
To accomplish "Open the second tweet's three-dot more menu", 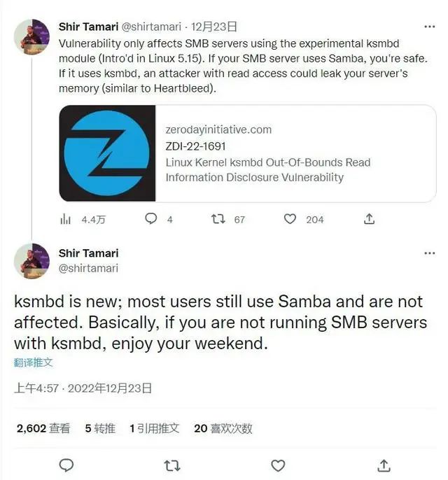I will point(429,253).
